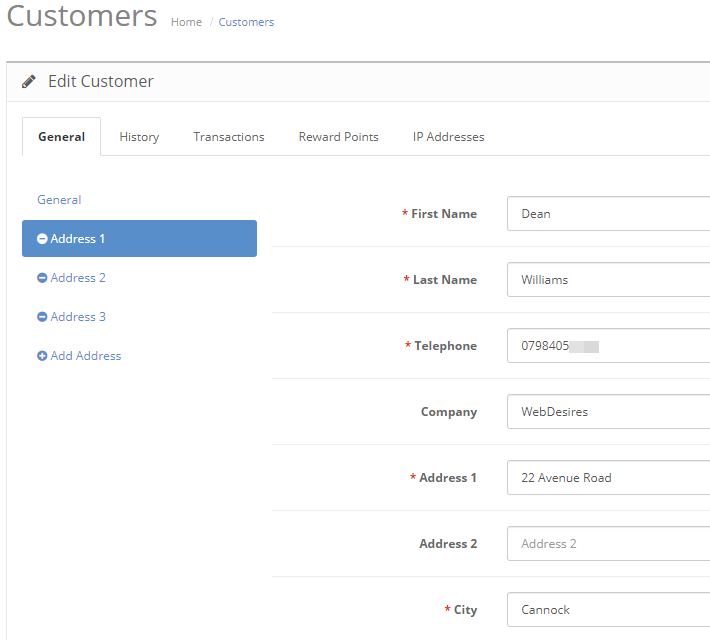Click the Customers breadcrumb link
710x640 pixels.
click(x=246, y=22)
